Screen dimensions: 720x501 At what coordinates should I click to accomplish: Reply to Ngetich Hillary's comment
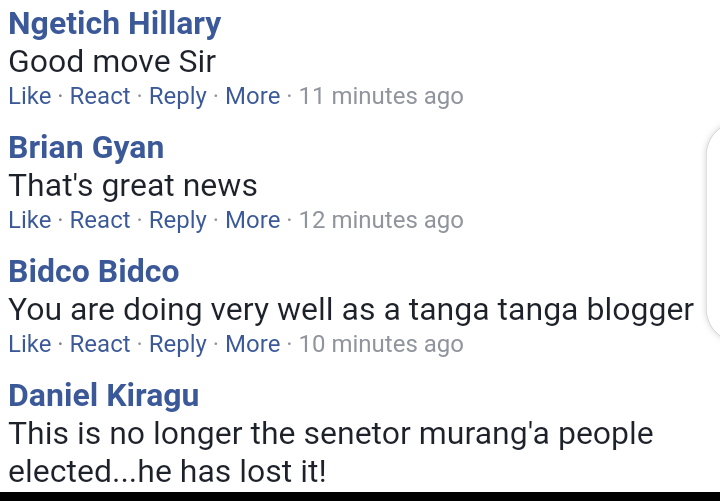178,97
